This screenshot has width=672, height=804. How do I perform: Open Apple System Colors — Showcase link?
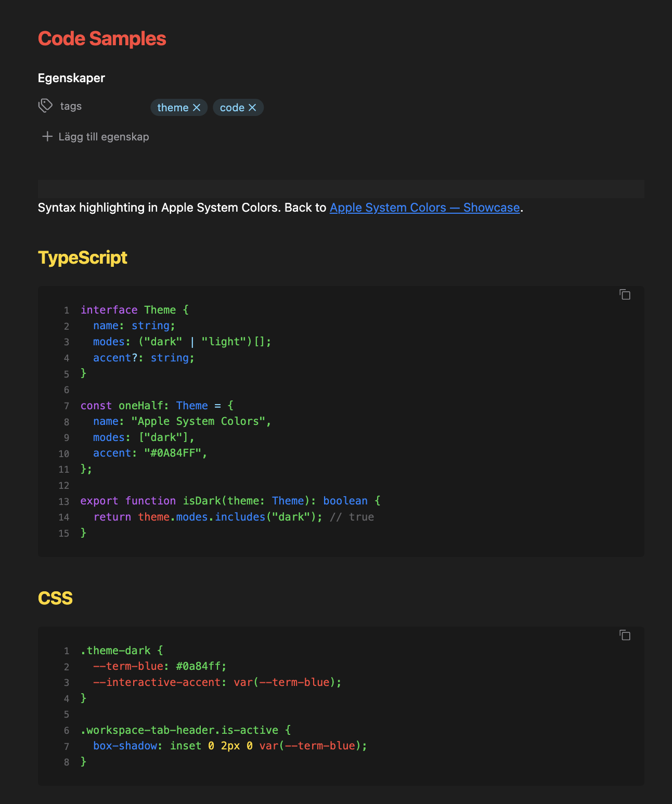425,208
